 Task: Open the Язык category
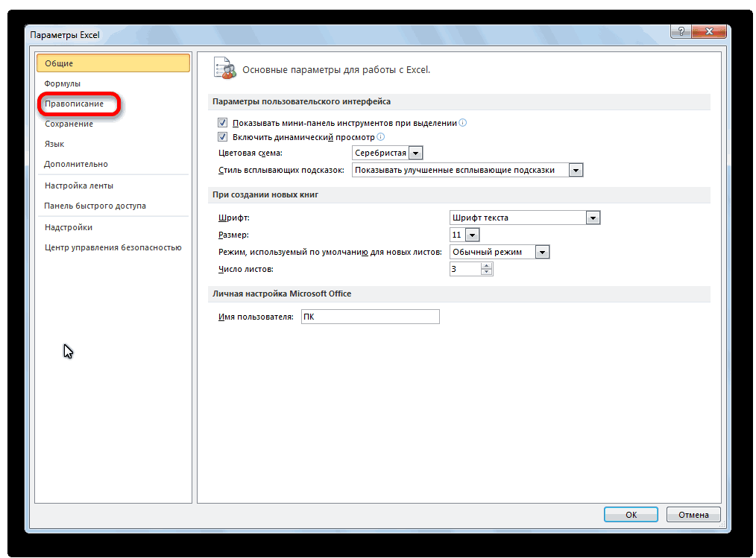[x=113, y=144]
